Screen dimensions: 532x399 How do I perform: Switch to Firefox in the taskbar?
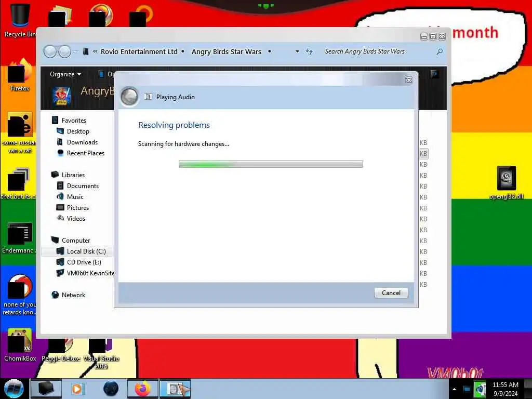pos(143,389)
